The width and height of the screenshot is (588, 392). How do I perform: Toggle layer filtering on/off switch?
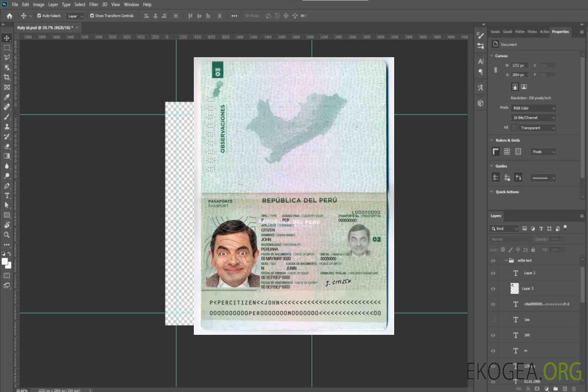tap(565, 228)
